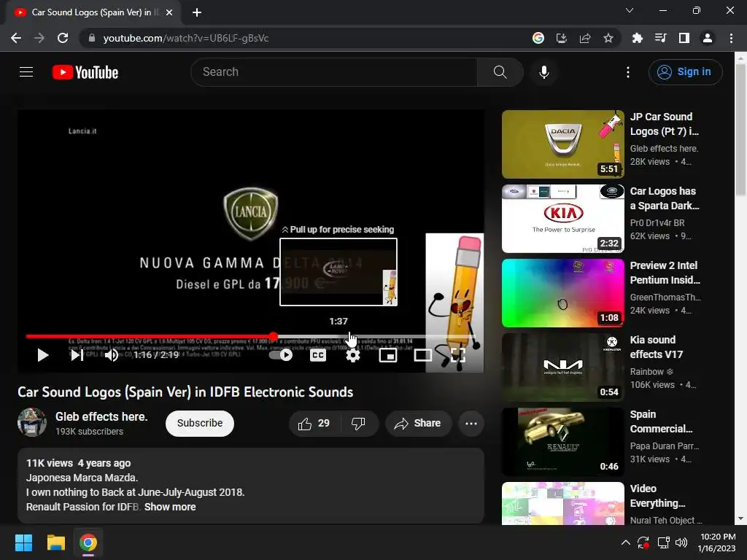Share this page via address bar icon
The width and height of the screenshot is (747, 560).
585,38
